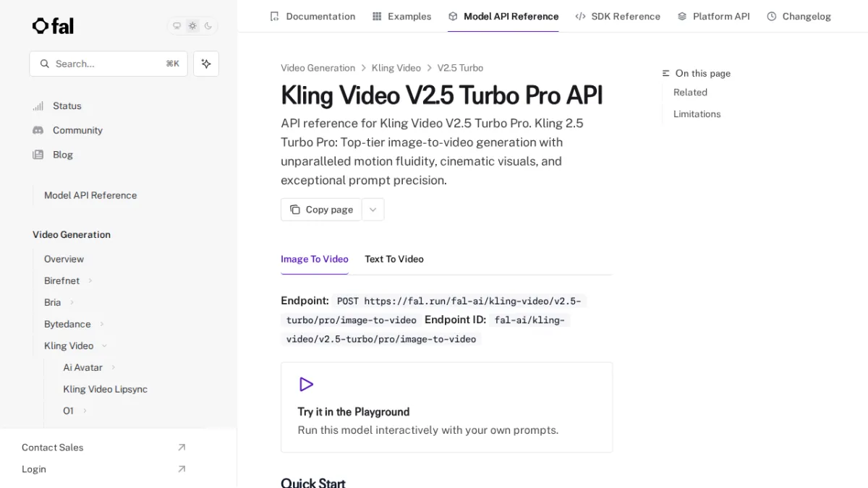Go to Kling Video breadcrumb
The height and width of the screenshot is (488, 868).
(x=396, y=68)
